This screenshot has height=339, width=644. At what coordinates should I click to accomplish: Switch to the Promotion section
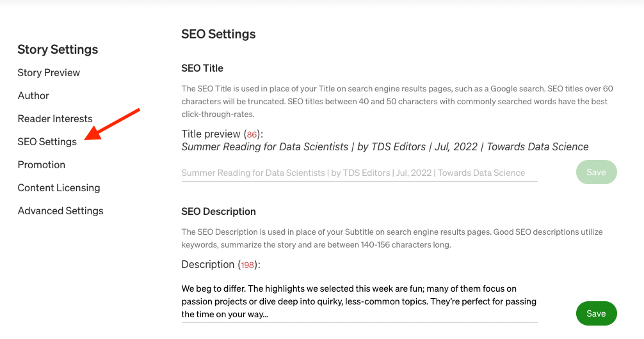pyautogui.click(x=42, y=164)
